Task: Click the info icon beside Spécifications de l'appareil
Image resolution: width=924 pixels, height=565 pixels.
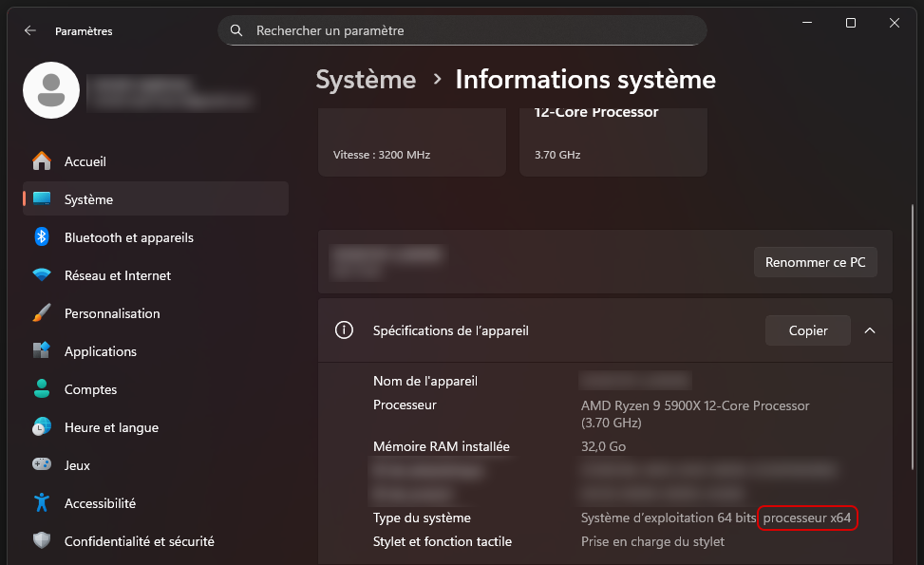Action: [x=344, y=330]
